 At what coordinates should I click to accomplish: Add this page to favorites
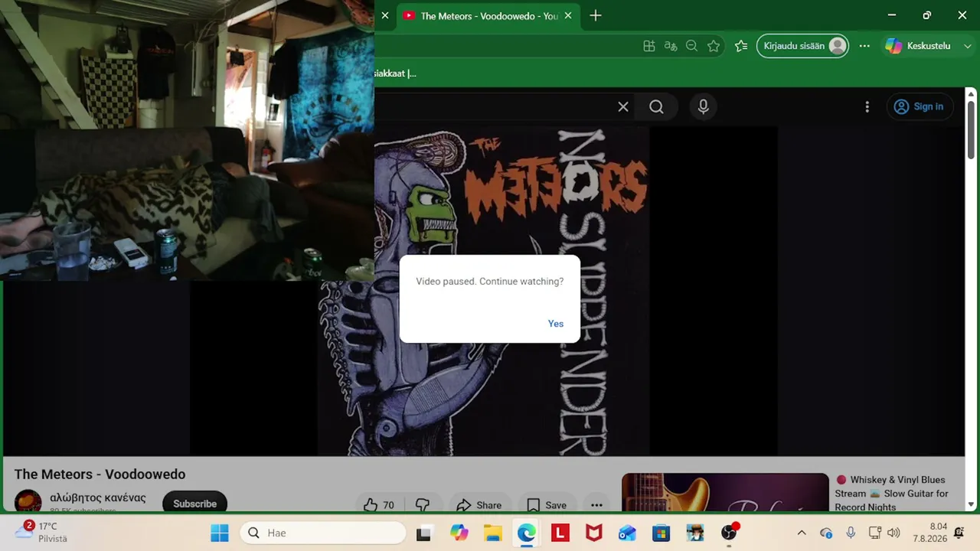pyautogui.click(x=714, y=46)
